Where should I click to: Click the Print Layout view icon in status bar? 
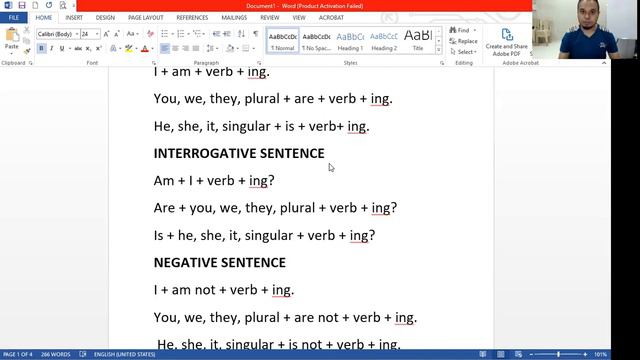tap(500, 354)
